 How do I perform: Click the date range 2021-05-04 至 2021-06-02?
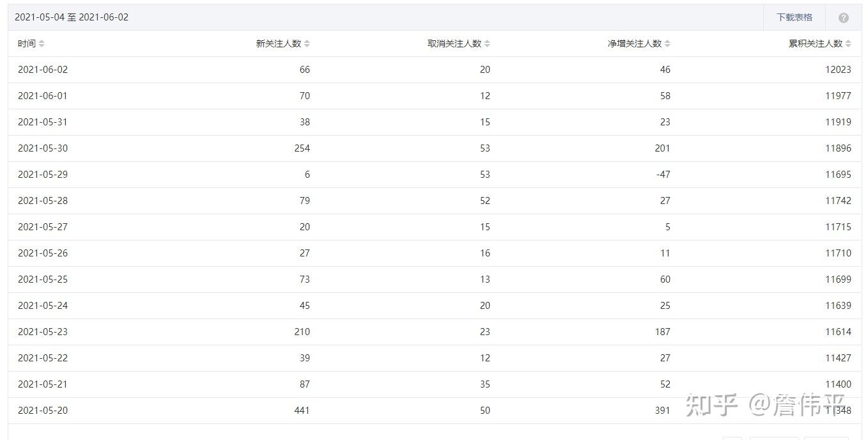point(72,17)
